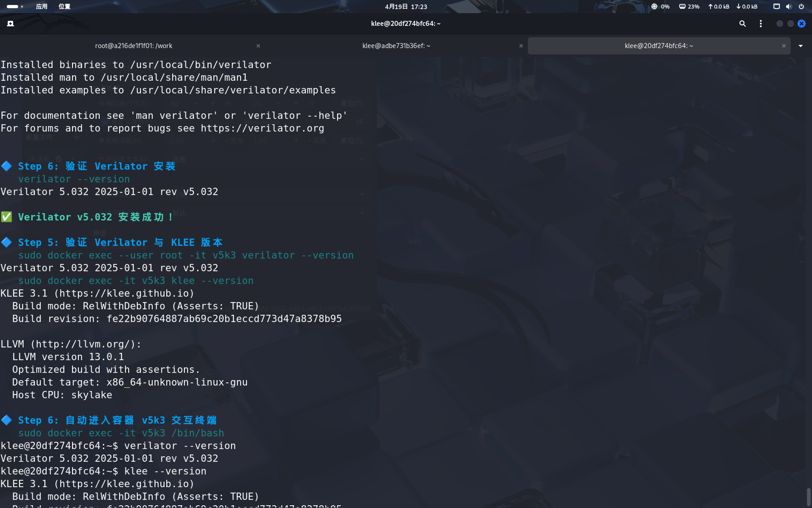Click the https://verilator.org link text
The image size is (812, 508).
pos(262,128)
